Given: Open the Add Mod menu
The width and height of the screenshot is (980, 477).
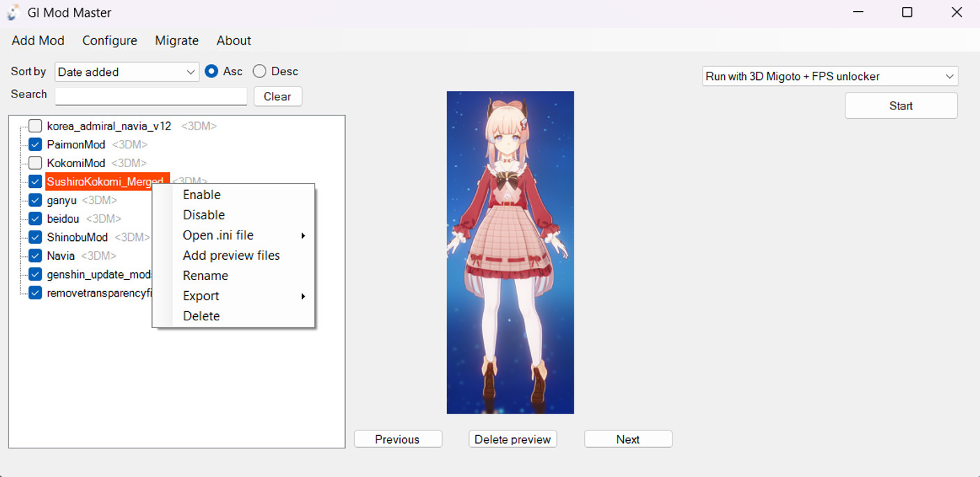Looking at the screenshot, I should coord(38,40).
